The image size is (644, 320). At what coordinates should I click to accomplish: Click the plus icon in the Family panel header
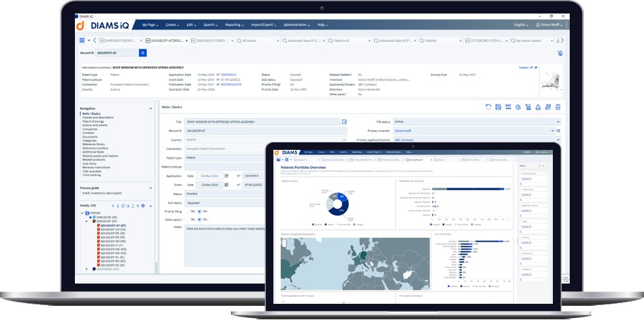(x=113, y=206)
